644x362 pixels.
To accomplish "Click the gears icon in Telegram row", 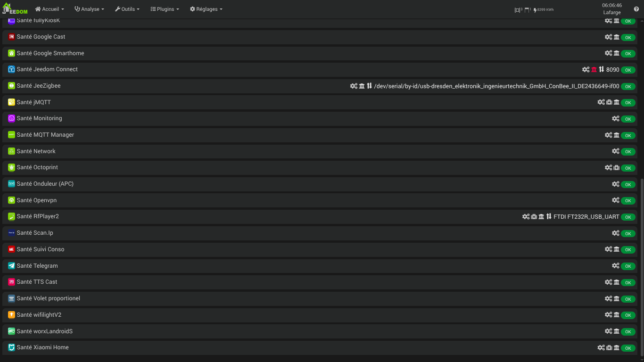I will pyautogui.click(x=616, y=266).
